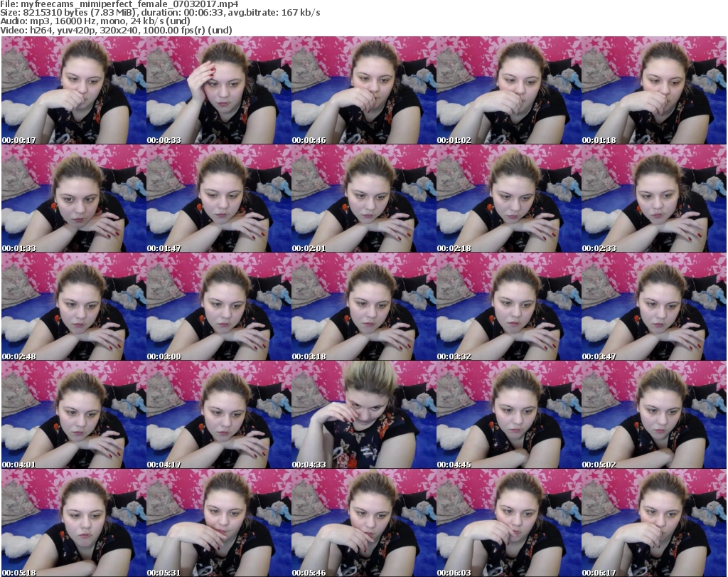Select the 'Size: 8215310 bytes' info line
This screenshot has height=577, width=728.
[160, 13]
